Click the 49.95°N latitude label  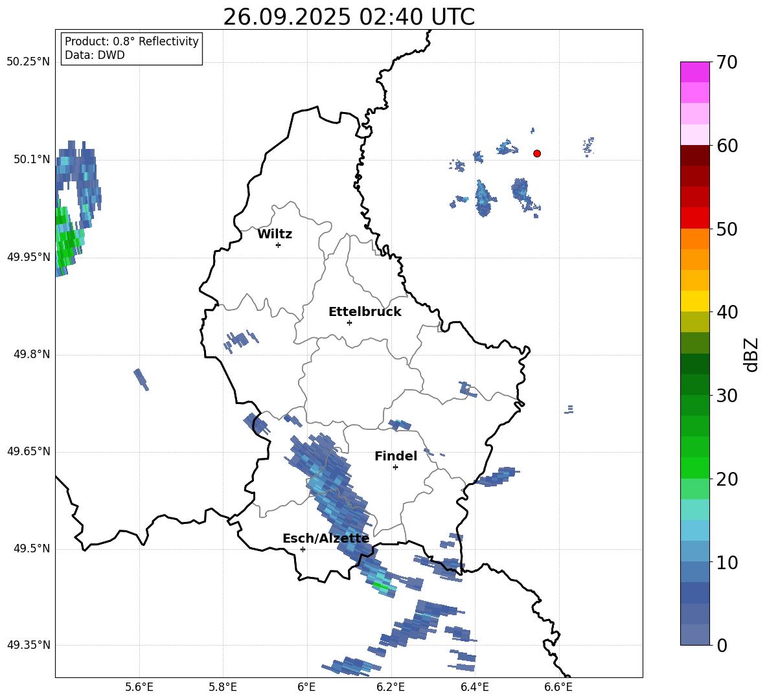(29, 257)
